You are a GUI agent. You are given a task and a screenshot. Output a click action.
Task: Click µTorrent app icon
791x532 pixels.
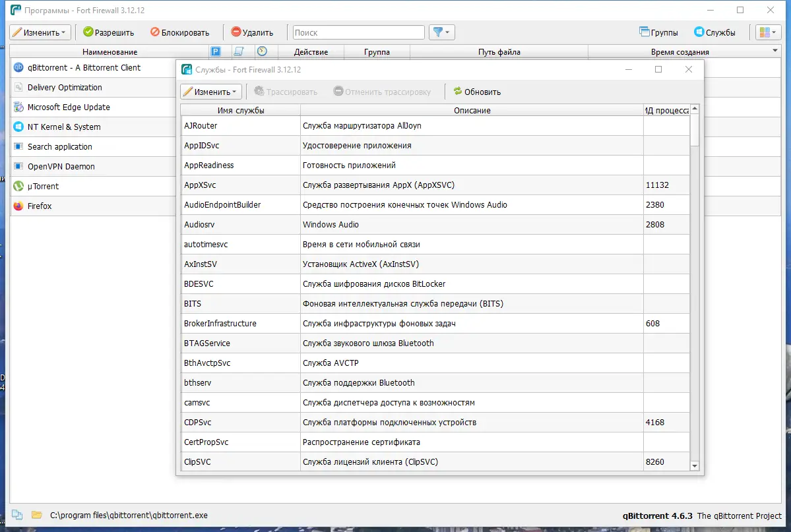18,186
